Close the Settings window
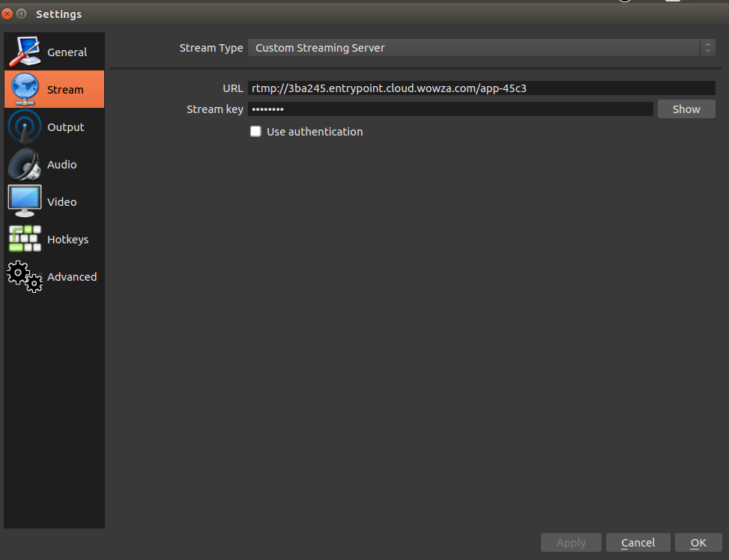Image resolution: width=729 pixels, height=560 pixels. [x=7, y=14]
